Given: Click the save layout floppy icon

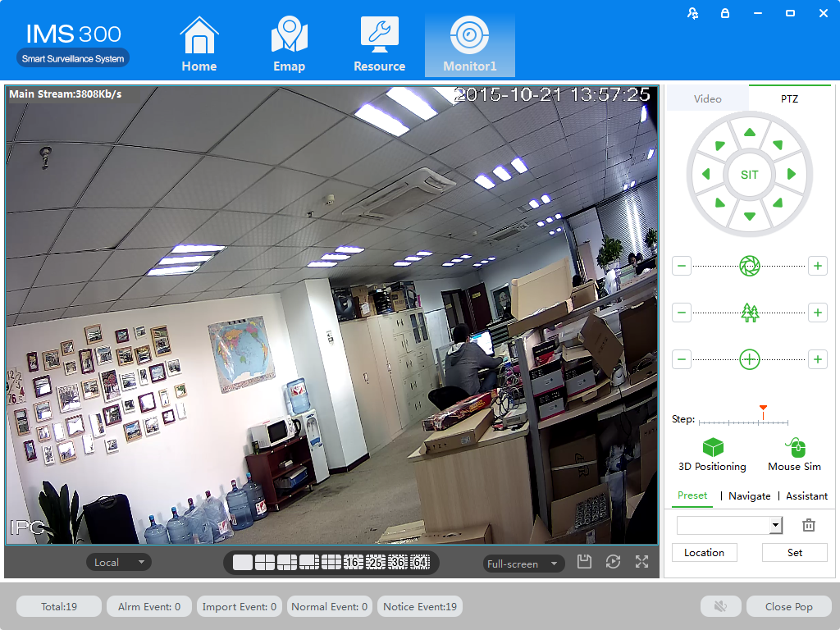Looking at the screenshot, I should pyautogui.click(x=584, y=562).
